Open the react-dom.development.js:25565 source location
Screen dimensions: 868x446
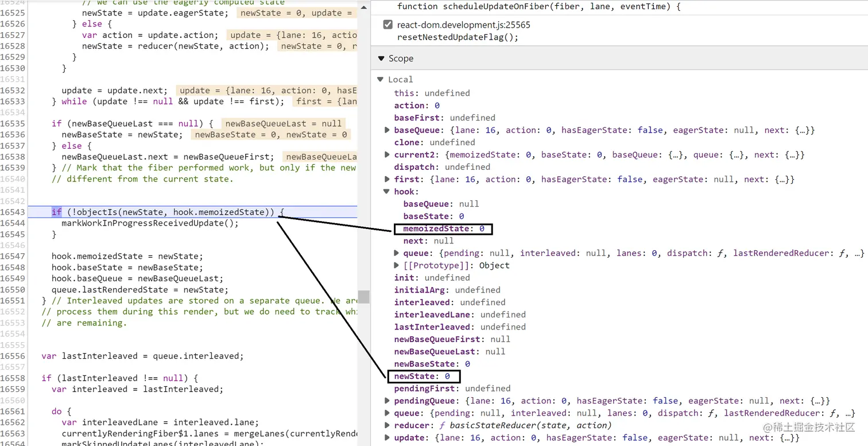463,24
